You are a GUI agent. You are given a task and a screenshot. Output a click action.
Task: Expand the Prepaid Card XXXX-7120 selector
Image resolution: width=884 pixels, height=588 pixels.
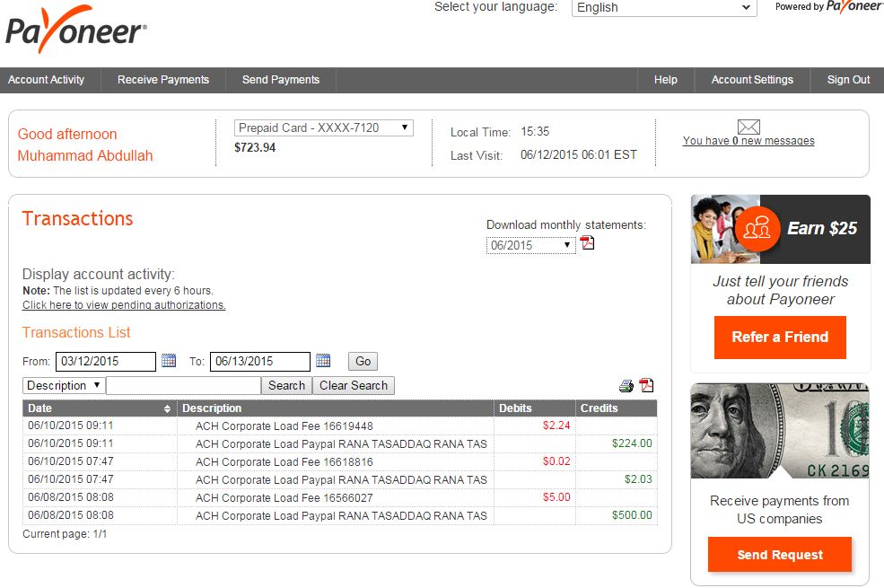coord(324,128)
